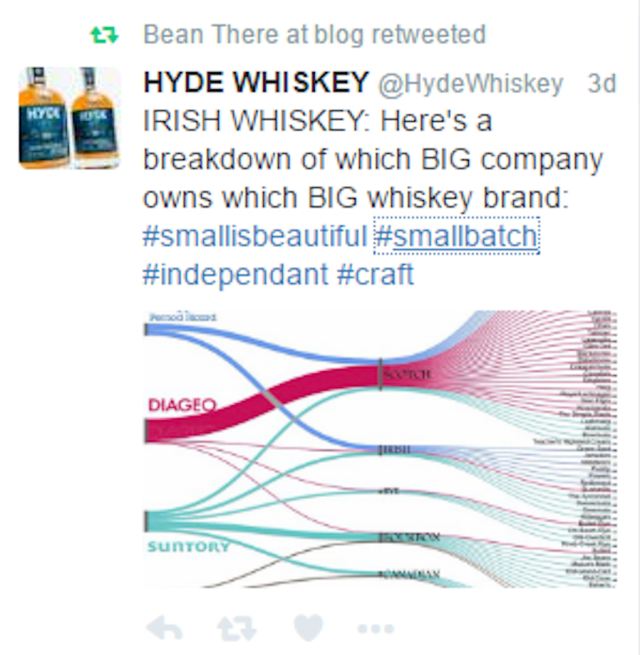Click the SCOTCH node in diagram
640x655 pixels.
[x=406, y=374]
